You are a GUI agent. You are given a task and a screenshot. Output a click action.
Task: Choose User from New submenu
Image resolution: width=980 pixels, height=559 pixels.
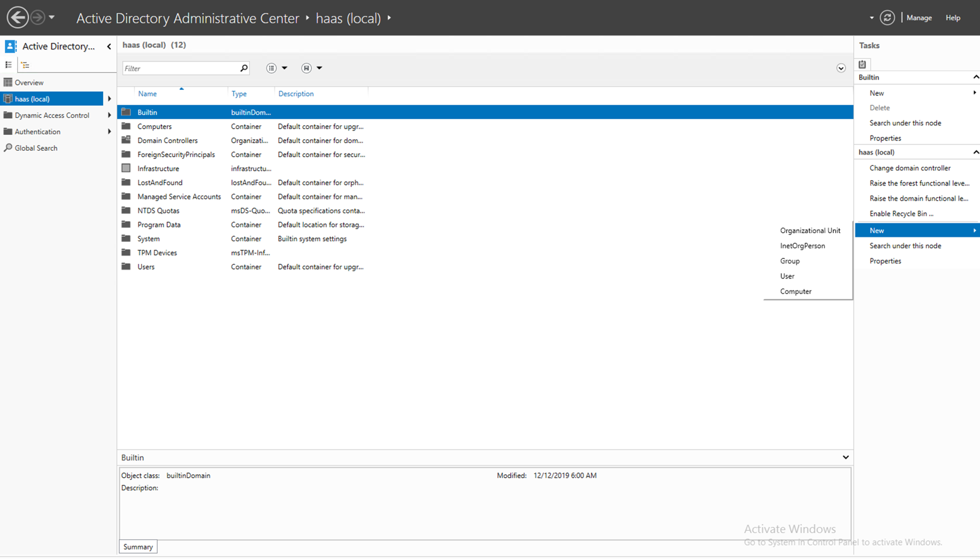coord(787,276)
